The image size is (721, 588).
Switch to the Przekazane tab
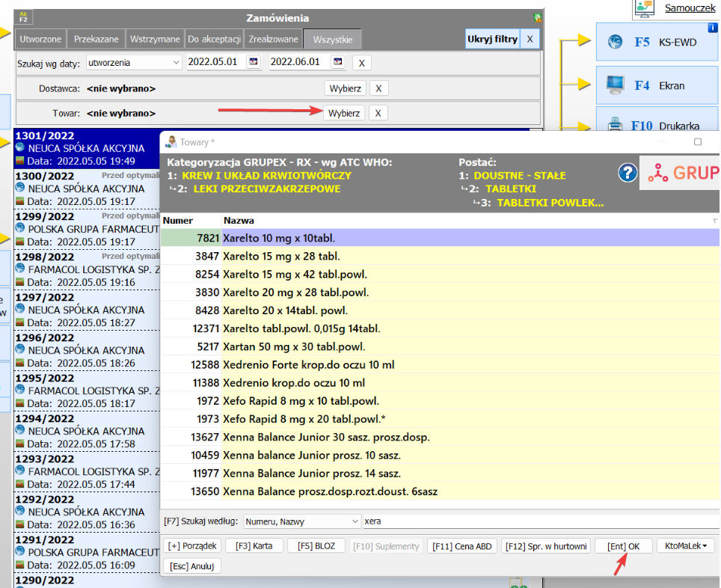(96, 39)
